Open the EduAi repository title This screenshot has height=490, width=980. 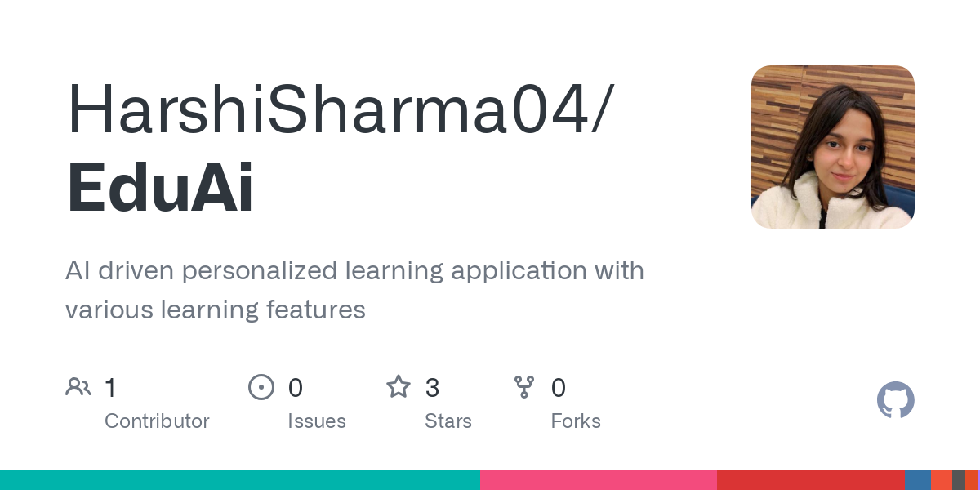click(x=160, y=189)
